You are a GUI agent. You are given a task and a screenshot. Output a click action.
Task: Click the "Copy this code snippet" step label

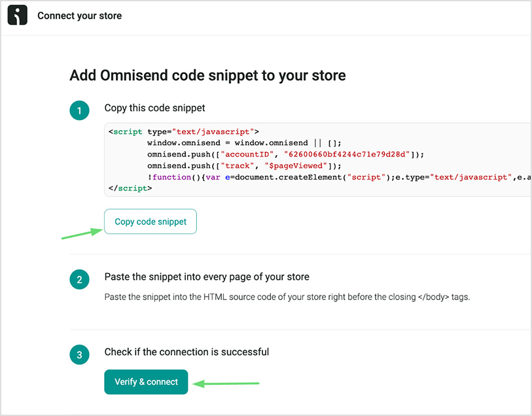pos(154,108)
